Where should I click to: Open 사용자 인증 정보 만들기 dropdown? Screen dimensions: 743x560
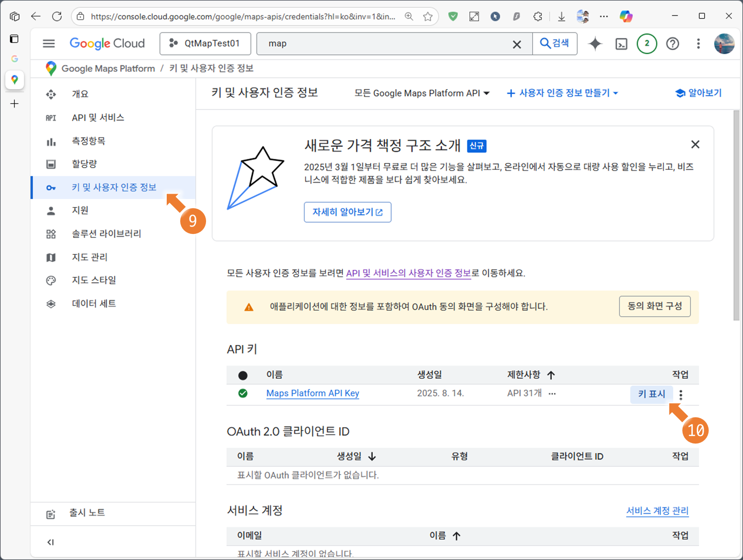(x=562, y=93)
